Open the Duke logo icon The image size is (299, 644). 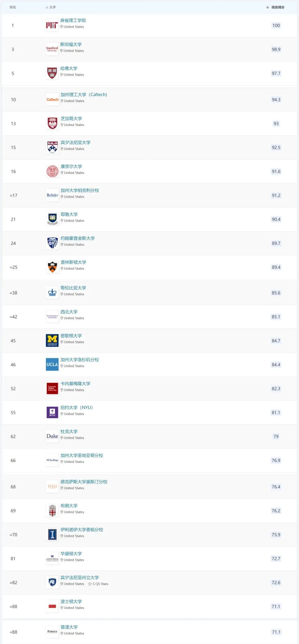click(52, 437)
